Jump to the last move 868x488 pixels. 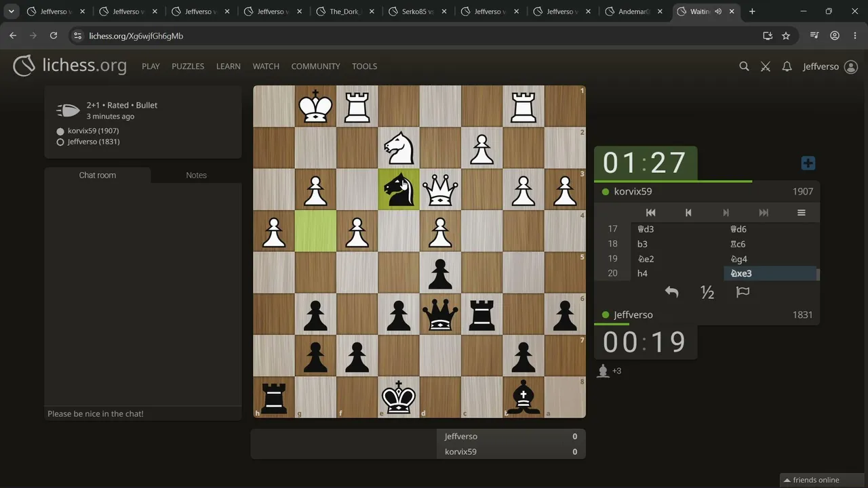(x=764, y=213)
